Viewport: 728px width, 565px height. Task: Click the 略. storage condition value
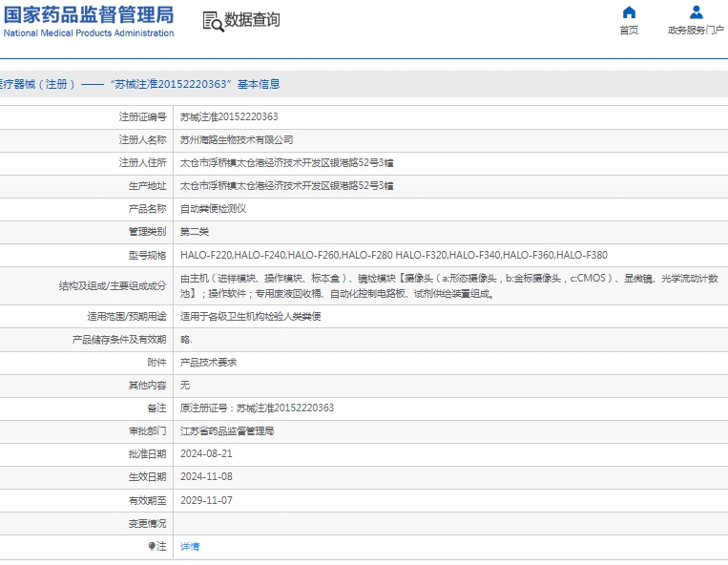pos(186,340)
